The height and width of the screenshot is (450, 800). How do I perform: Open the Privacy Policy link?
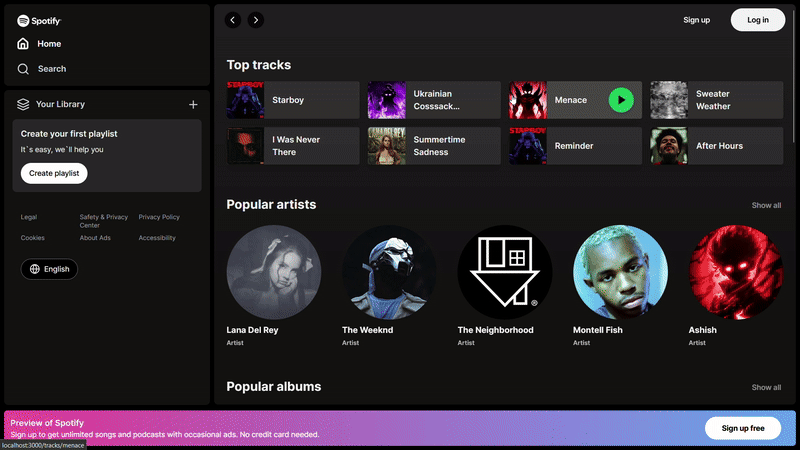pos(159,217)
